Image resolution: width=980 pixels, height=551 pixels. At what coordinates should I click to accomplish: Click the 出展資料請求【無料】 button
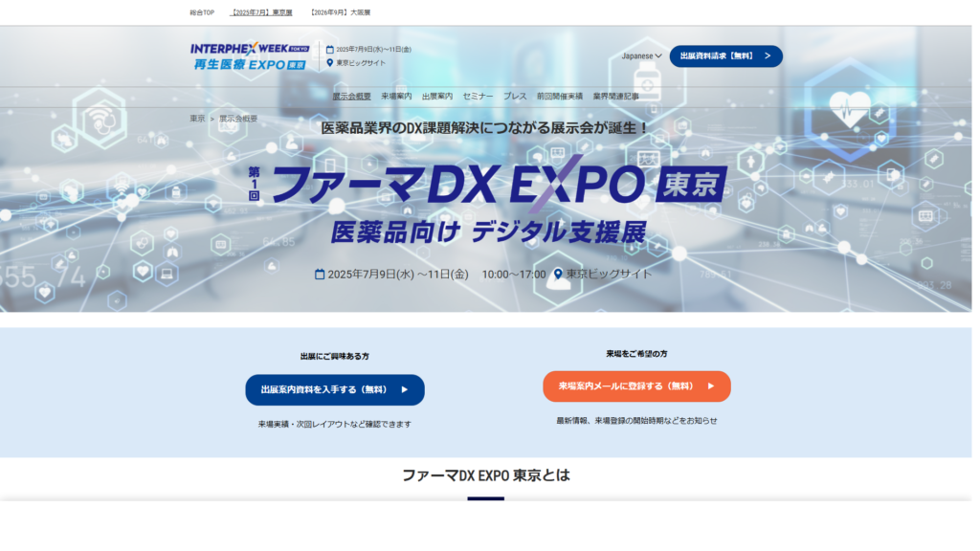point(725,56)
